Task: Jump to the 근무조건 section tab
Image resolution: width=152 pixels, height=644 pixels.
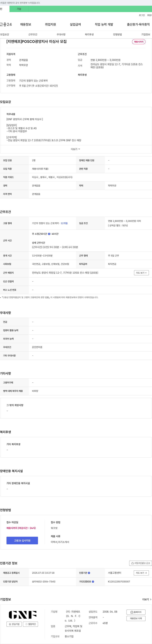Action: [x=33, y=34]
